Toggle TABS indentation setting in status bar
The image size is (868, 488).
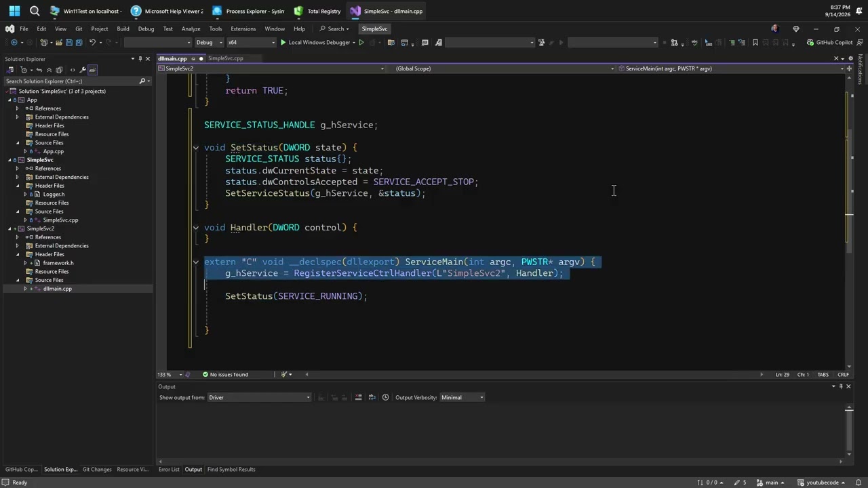[823, 374]
